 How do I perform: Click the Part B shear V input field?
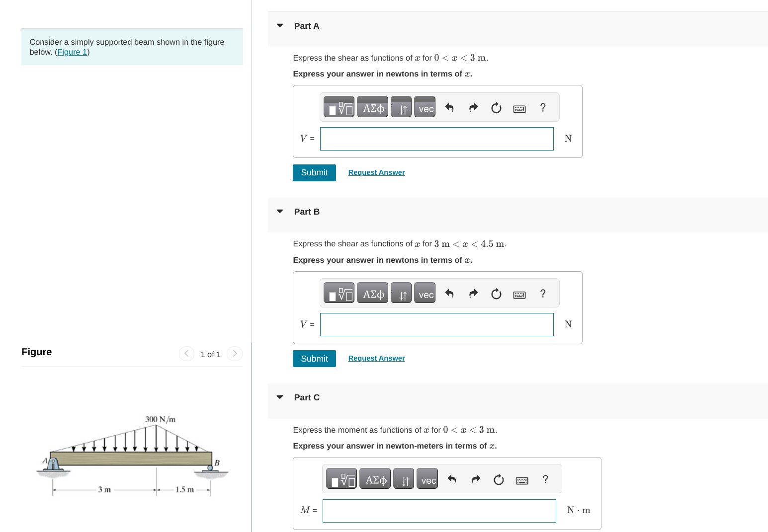click(x=436, y=324)
